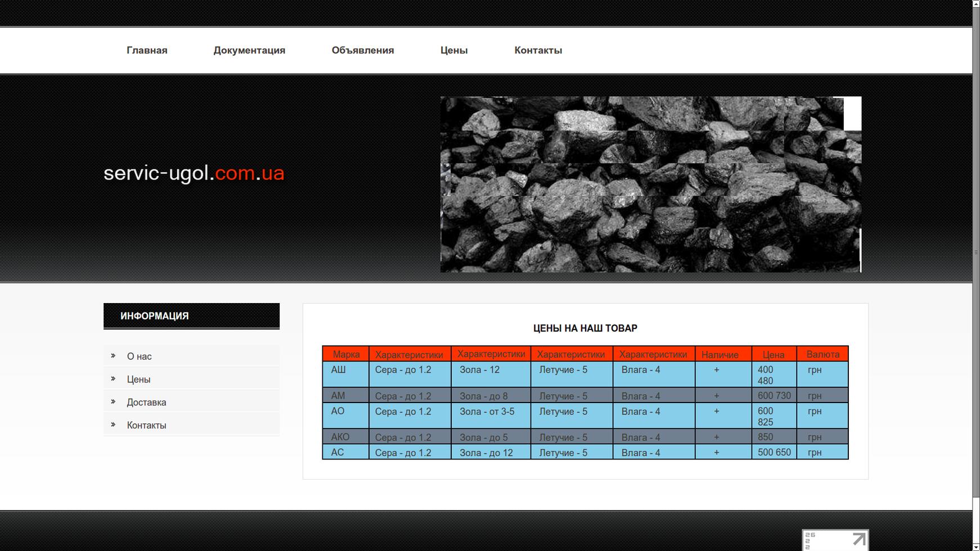Open the О нас sidebar link

point(139,356)
